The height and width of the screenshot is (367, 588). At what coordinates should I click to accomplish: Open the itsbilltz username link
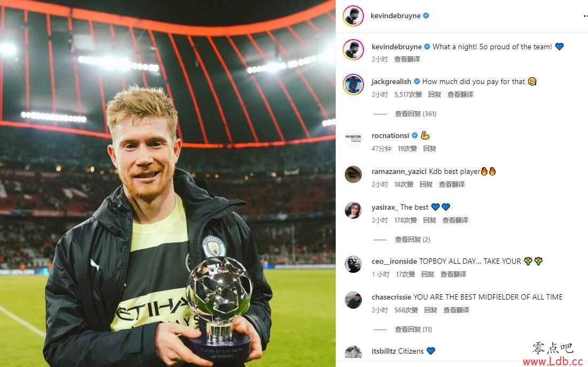(x=384, y=351)
